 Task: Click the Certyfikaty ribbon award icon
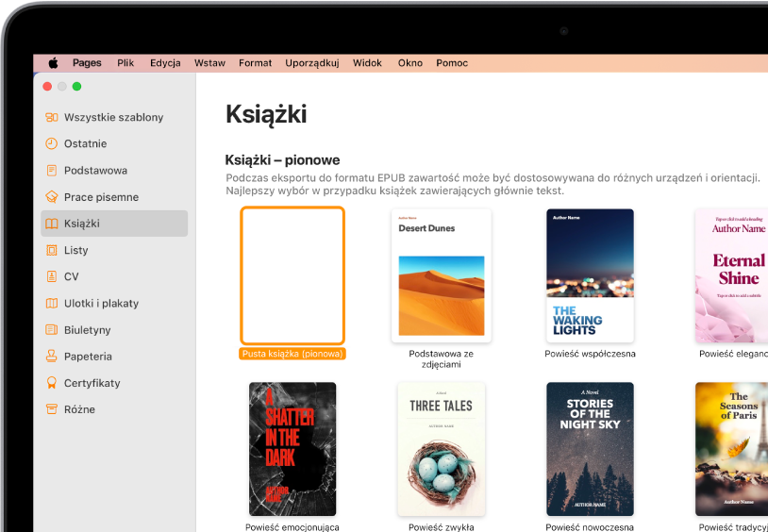pyautogui.click(x=52, y=383)
